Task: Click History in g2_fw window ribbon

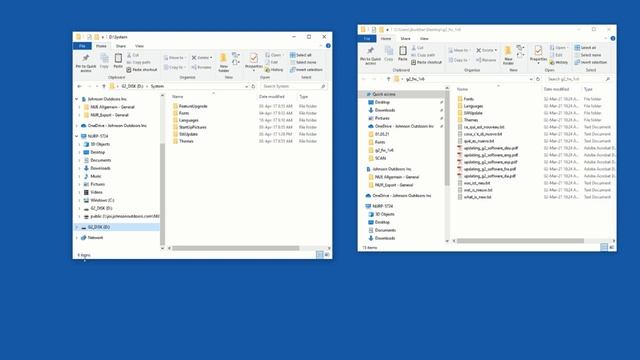Action: pos(558,62)
